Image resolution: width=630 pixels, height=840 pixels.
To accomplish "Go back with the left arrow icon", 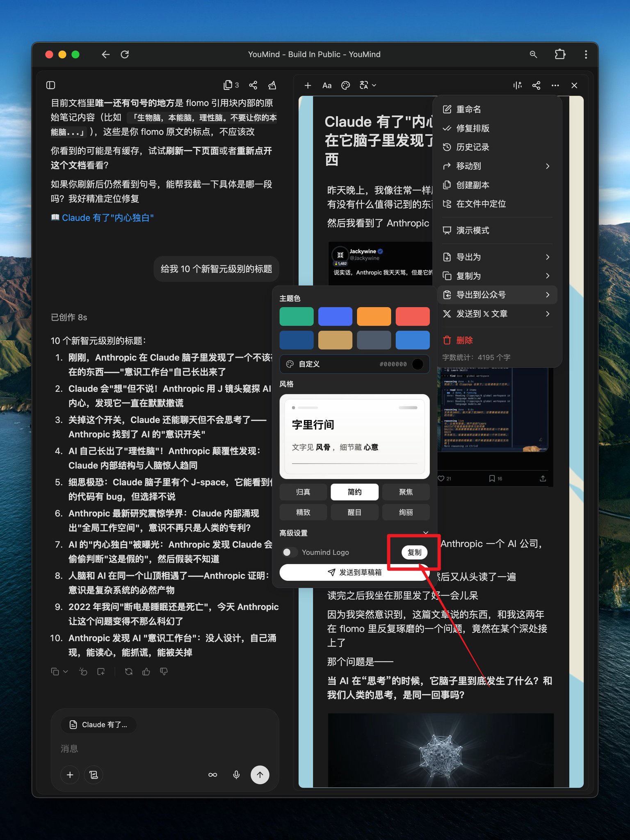I will (x=105, y=55).
